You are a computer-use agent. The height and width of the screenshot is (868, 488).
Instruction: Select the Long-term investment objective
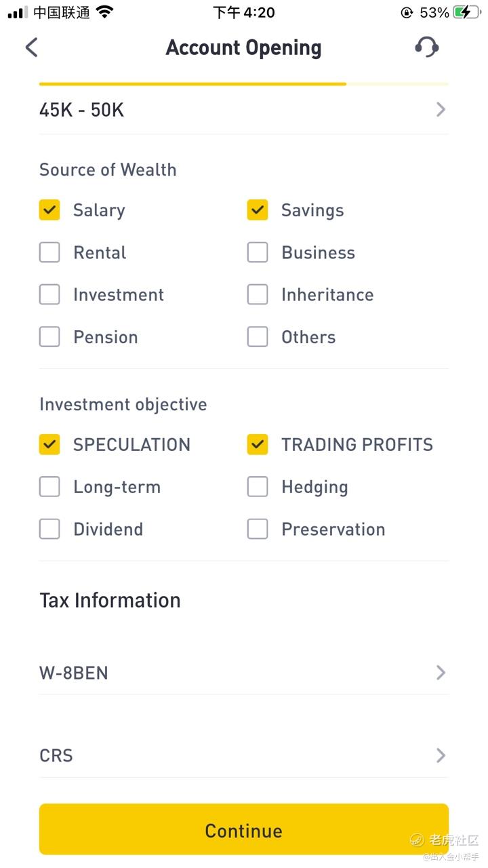(x=49, y=487)
